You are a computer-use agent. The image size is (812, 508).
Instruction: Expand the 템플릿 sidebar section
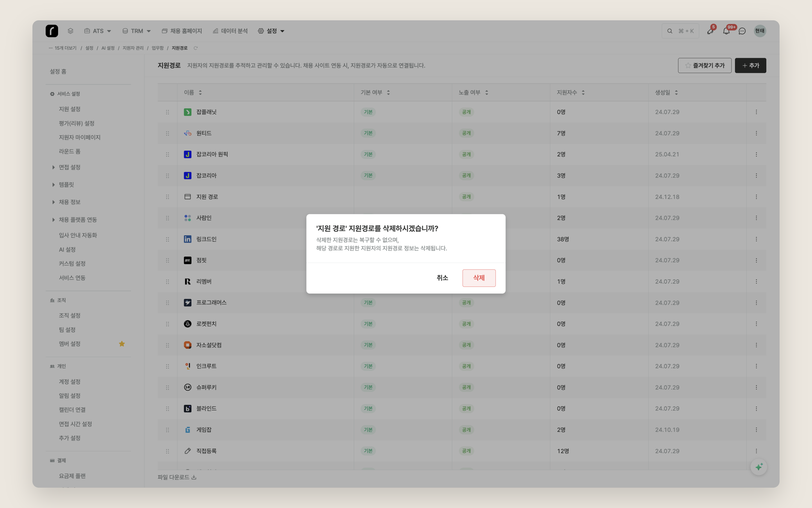point(53,185)
